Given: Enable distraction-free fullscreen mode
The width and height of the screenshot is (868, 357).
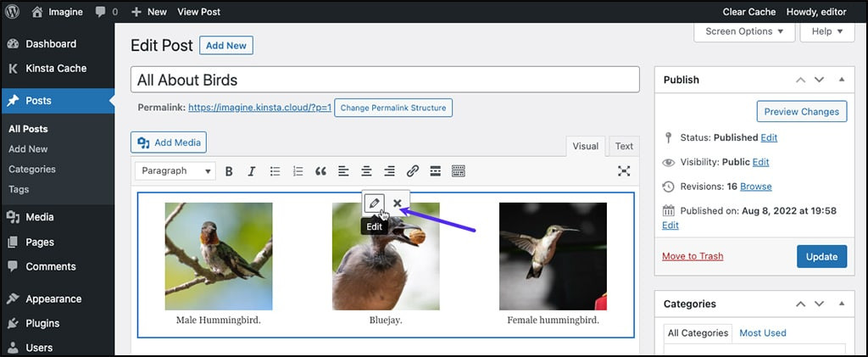Looking at the screenshot, I should (x=624, y=171).
